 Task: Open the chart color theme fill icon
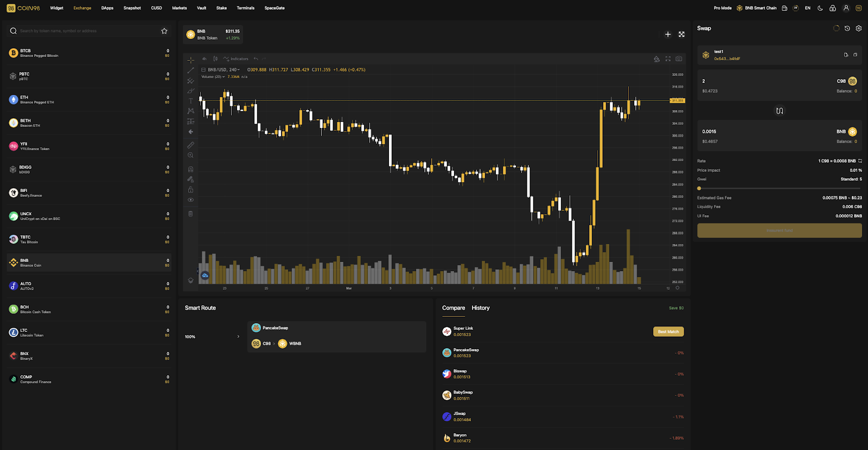pyautogui.click(x=656, y=59)
